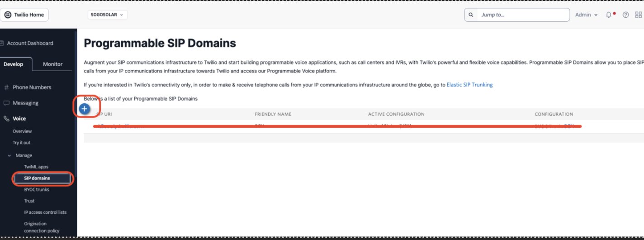This screenshot has height=240, width=644.
Task: Open the Admin dropdown menu
Action: click(x=586, y=15)
